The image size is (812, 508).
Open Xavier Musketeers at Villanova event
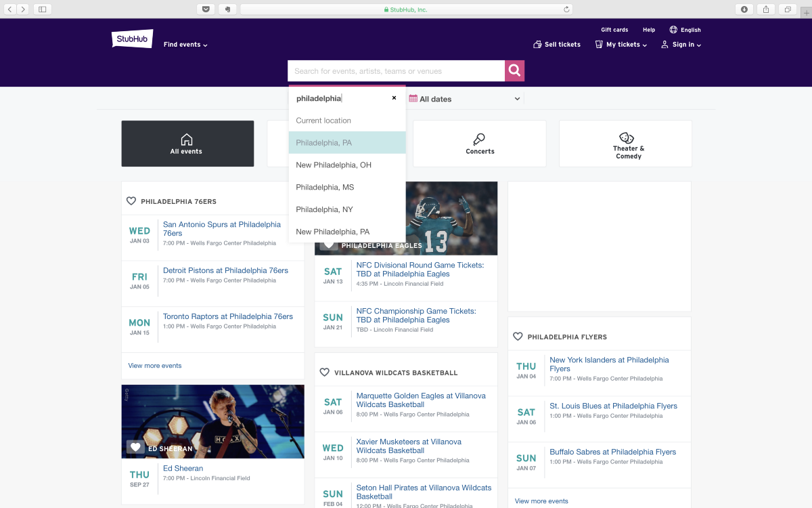409,446
